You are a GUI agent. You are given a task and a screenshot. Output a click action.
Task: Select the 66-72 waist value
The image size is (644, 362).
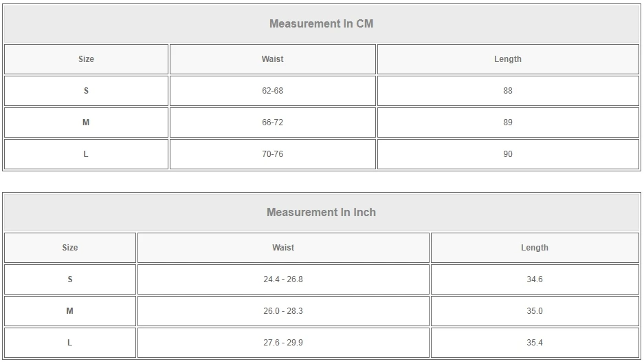tap(272, 123)
